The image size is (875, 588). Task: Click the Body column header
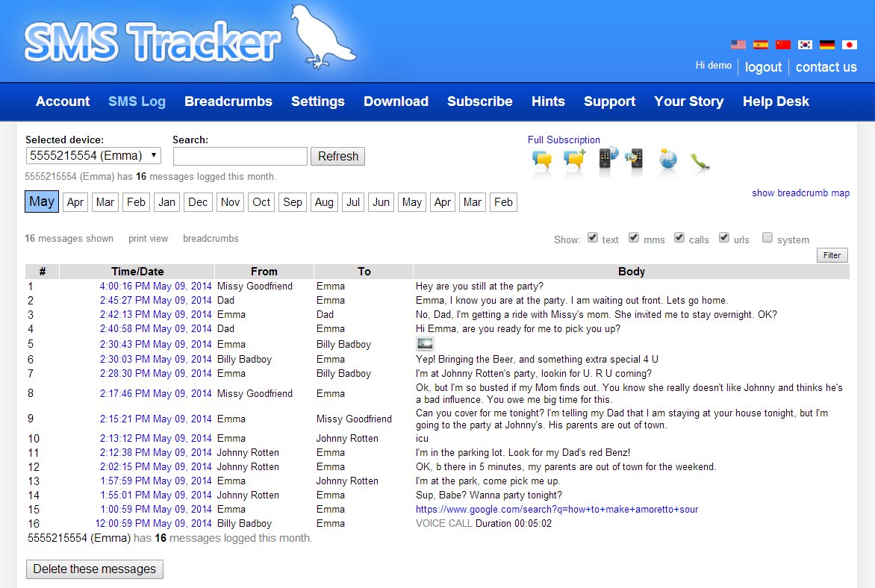tap(631, 271)
